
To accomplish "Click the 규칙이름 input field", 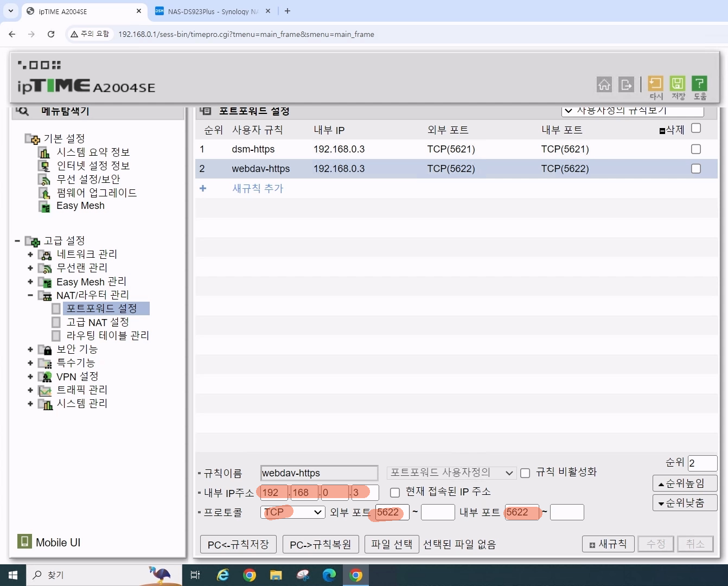I will pyautogui.click(x=319, y=473).
